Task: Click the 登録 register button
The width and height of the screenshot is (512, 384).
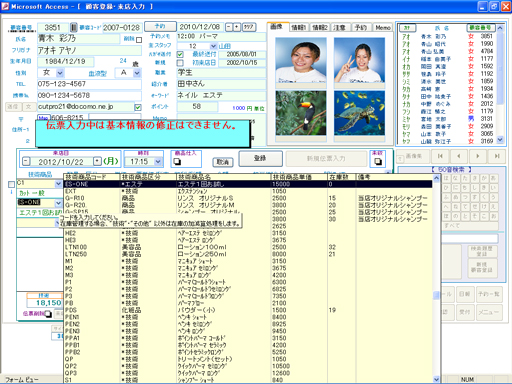Action: (x=260, y=158)
